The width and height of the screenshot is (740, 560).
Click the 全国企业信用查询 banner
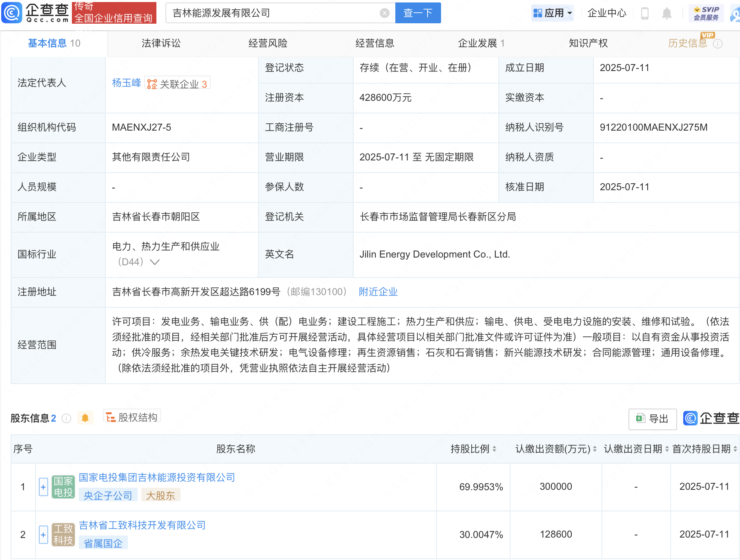114,13
